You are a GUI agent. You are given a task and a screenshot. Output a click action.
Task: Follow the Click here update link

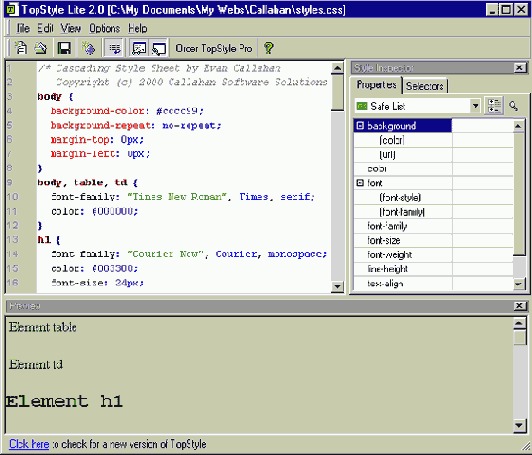(29, 444)
